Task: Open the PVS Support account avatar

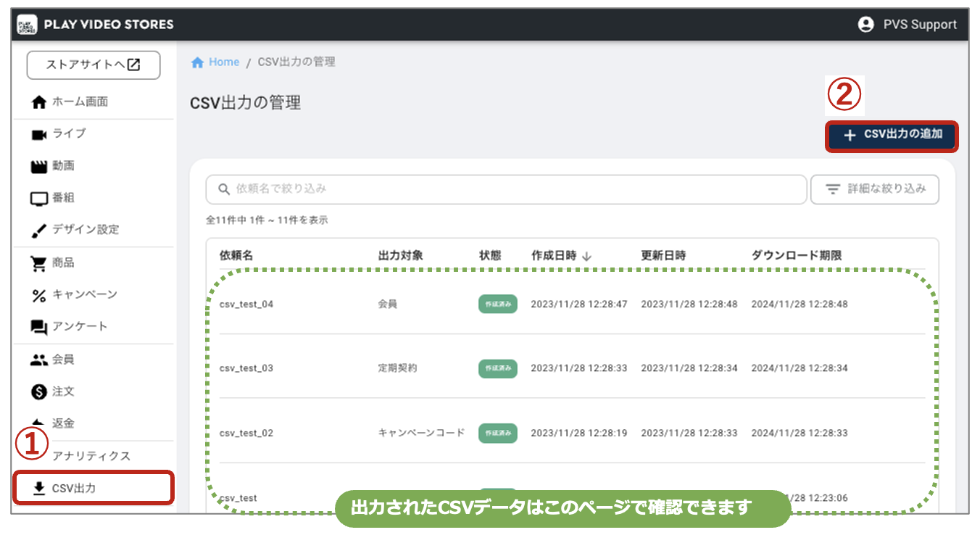Action: coord(865,25)
